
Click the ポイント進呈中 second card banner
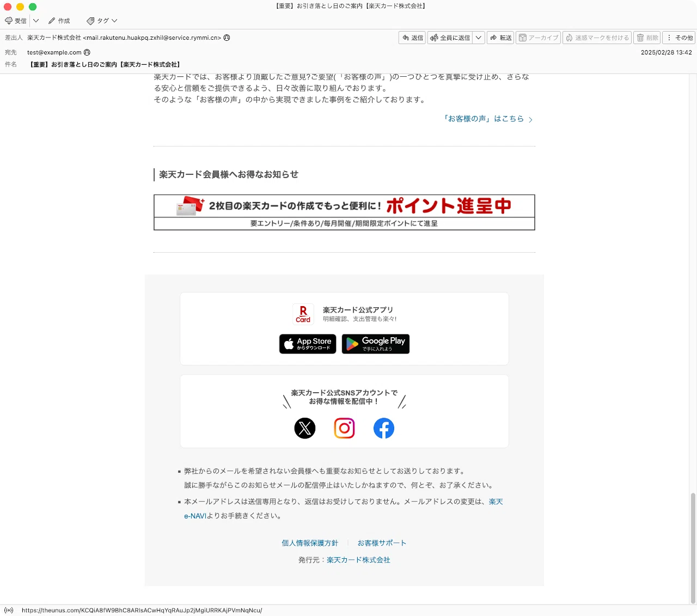344,212
